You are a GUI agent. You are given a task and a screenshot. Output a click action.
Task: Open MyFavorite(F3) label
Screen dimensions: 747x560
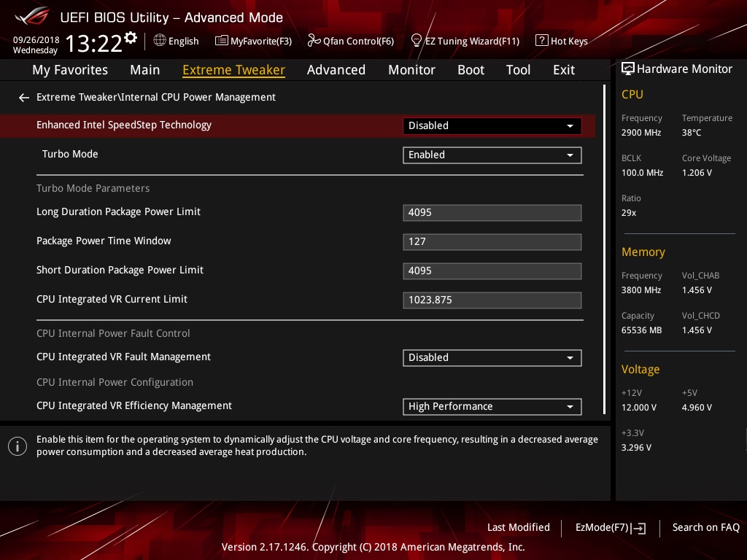pos(261,42)
